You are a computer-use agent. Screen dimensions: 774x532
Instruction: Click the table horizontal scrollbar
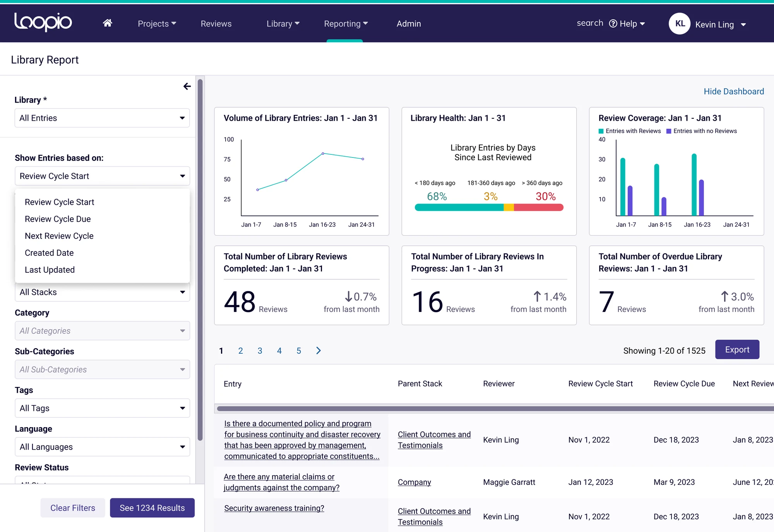[x=495, y=409]
